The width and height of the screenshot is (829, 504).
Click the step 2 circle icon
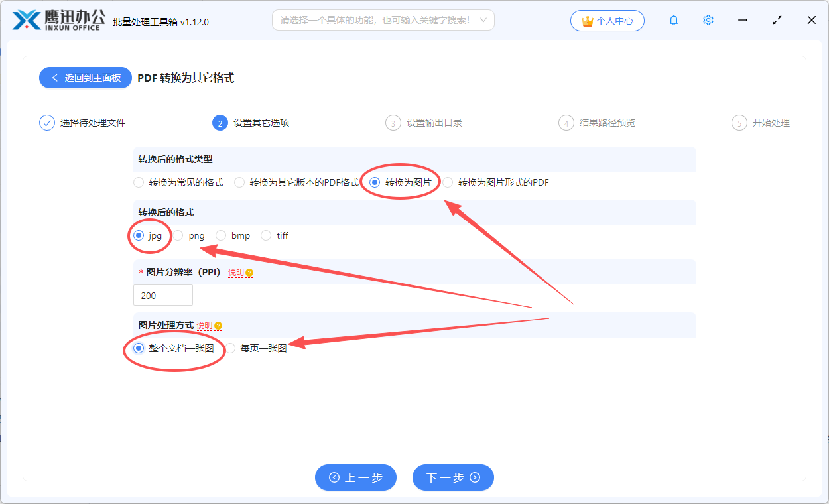tap(220, 123)
